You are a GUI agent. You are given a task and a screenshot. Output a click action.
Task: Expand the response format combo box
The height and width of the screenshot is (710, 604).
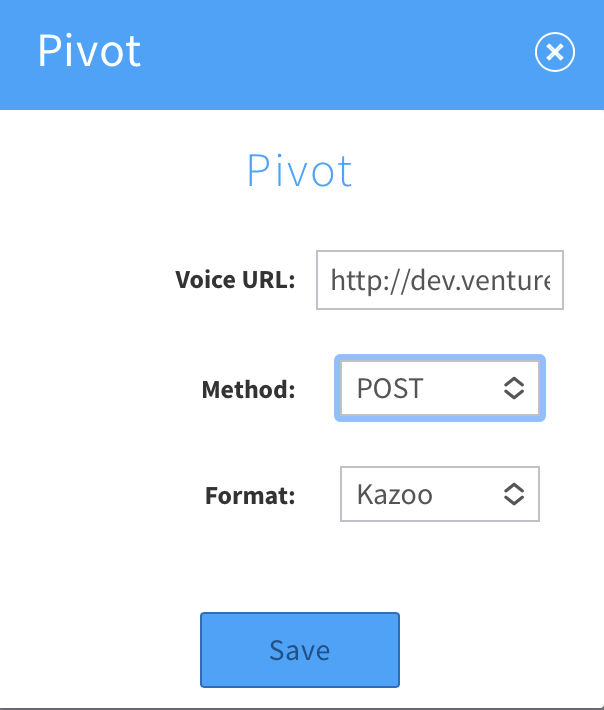(x=440, y=494)
